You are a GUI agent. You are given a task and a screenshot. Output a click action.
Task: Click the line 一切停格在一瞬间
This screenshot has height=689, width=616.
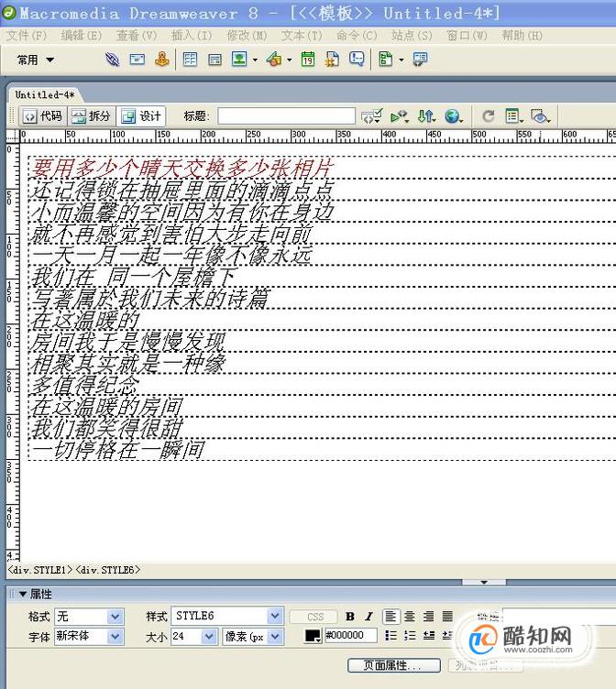(x=117, y=450)
